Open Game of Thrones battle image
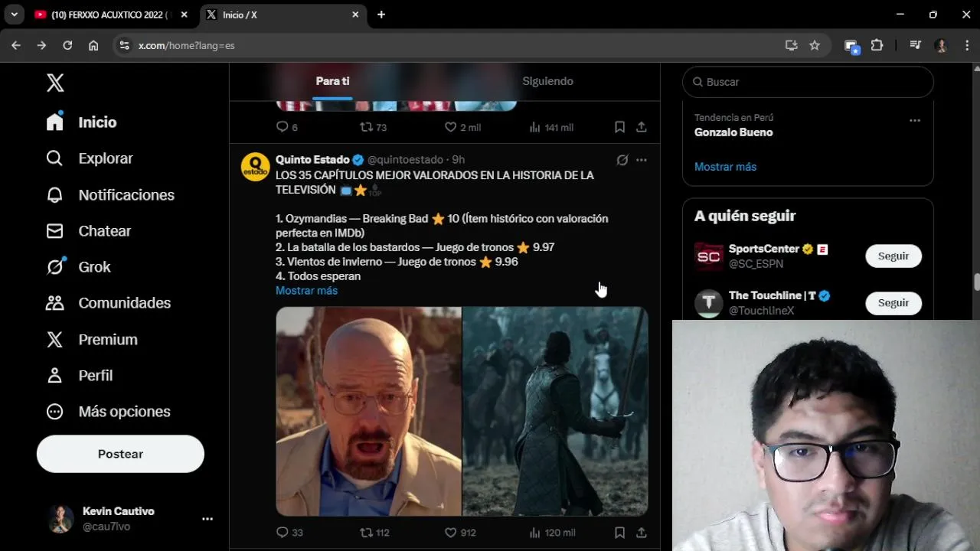Screen dimensions: 980x551 (x=556, y=412)
